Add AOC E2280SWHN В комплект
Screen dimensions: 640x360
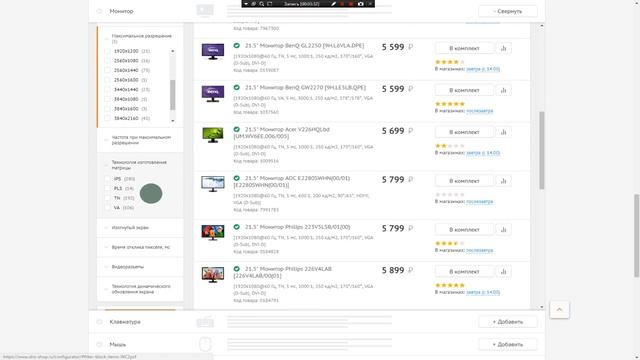pos(464,181)
